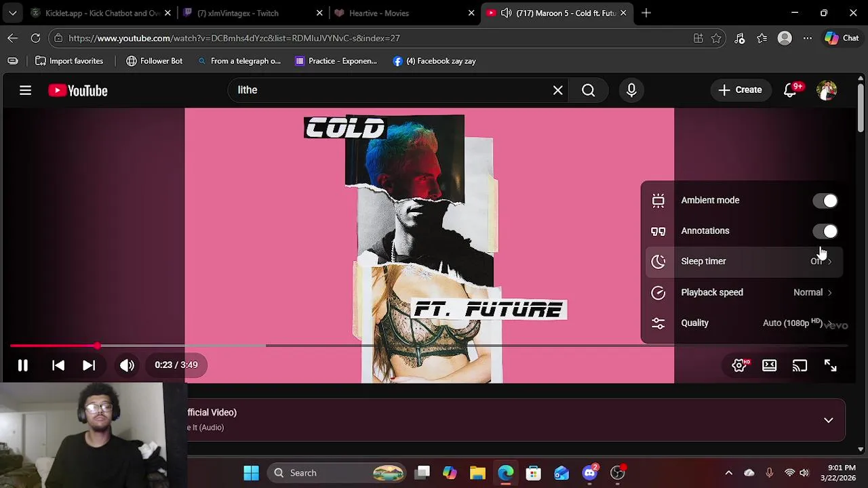Launch Copilot from the taskbar

point(450,473)
